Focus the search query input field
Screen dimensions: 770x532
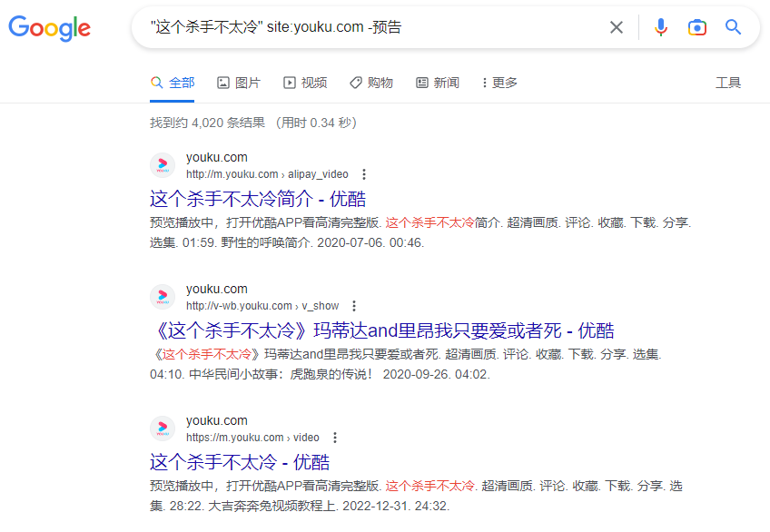click(x=373, y=27)
